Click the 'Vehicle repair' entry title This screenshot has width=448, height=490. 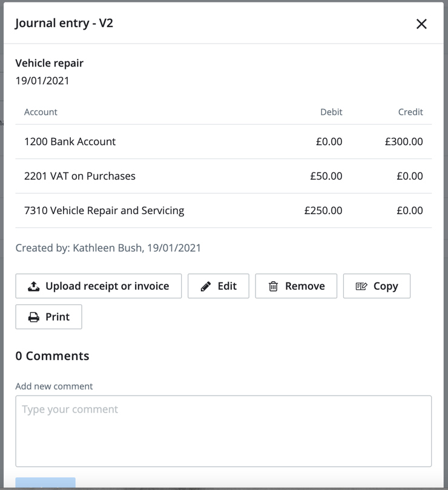pyautogui.click(x=50, y=63)
